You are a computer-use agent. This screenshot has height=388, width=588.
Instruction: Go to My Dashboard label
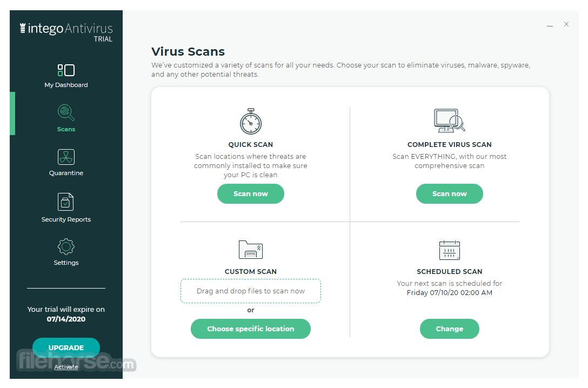pyautogui.click(x=66, y=85)
